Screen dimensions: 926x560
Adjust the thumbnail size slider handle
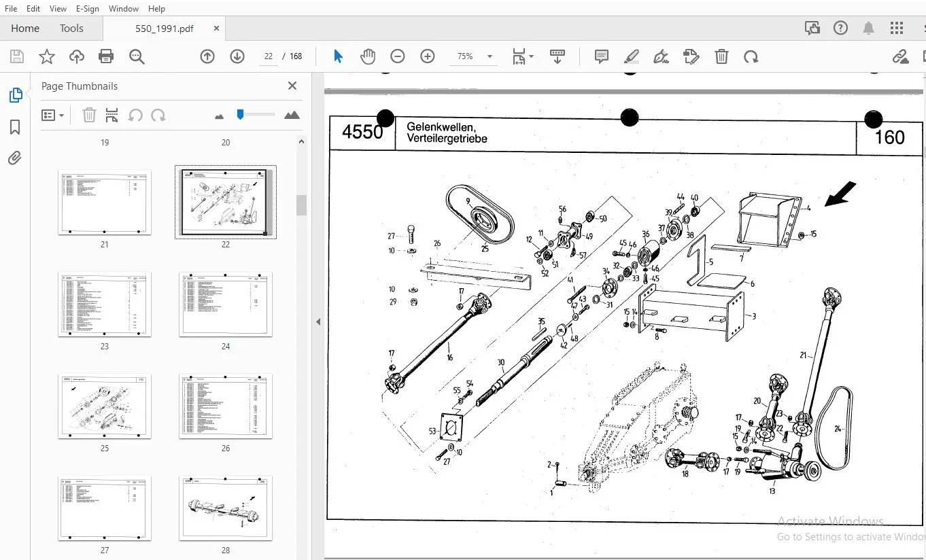(240, 115)
